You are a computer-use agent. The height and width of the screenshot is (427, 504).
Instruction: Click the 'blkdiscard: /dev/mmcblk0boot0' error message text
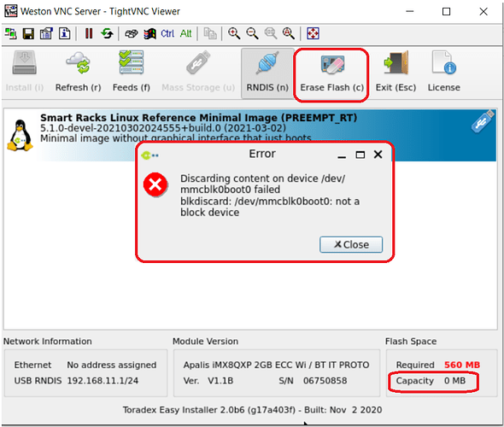tap(270, 207)
